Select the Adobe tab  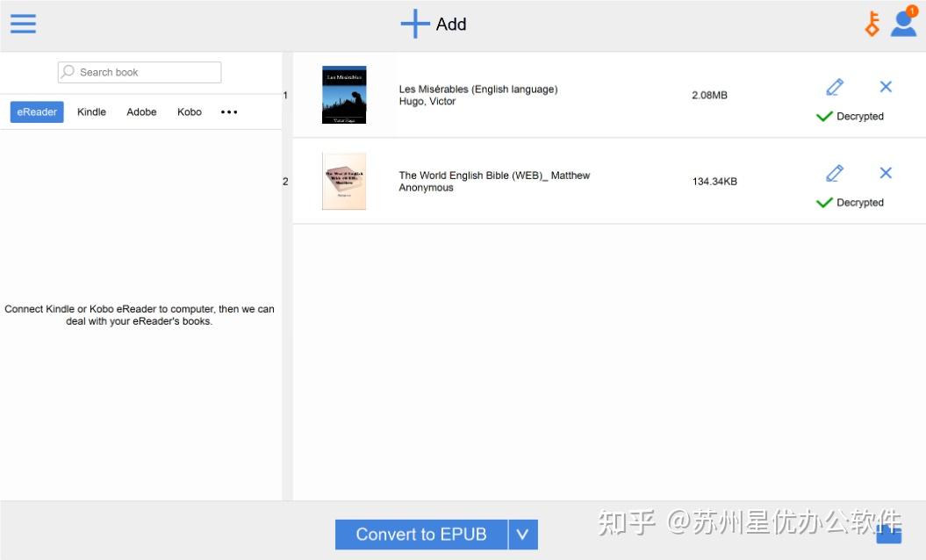(x=140, y=111)
